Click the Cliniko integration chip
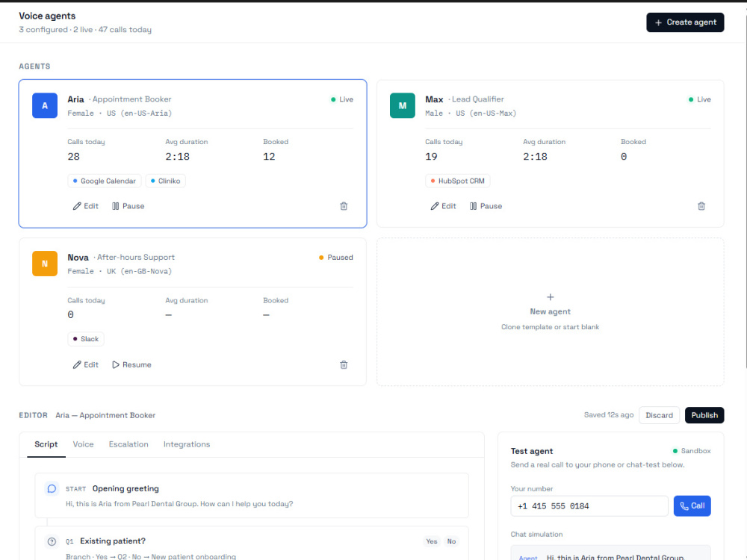Image resolution: width=747 pixels, height=560 pixels. (165, 181)
